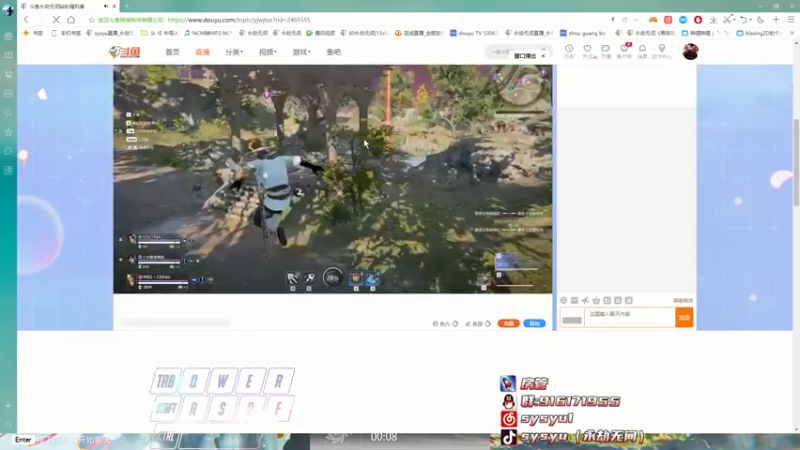Click the chat message input field

pyautogui.click(x=630, y=317)
